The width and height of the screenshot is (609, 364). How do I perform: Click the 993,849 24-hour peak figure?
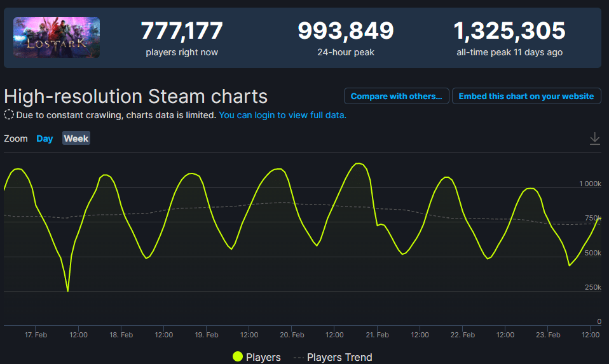click(x=346, y=30)
